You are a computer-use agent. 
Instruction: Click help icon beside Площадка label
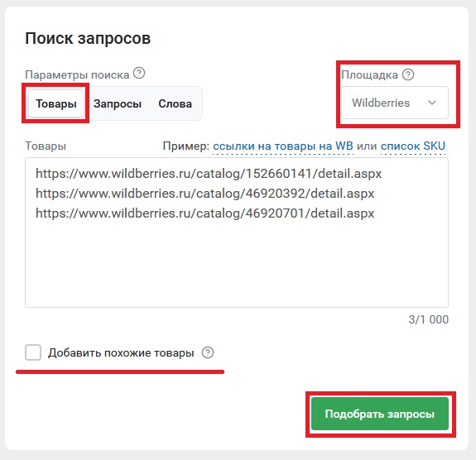(x=408, y=74)
